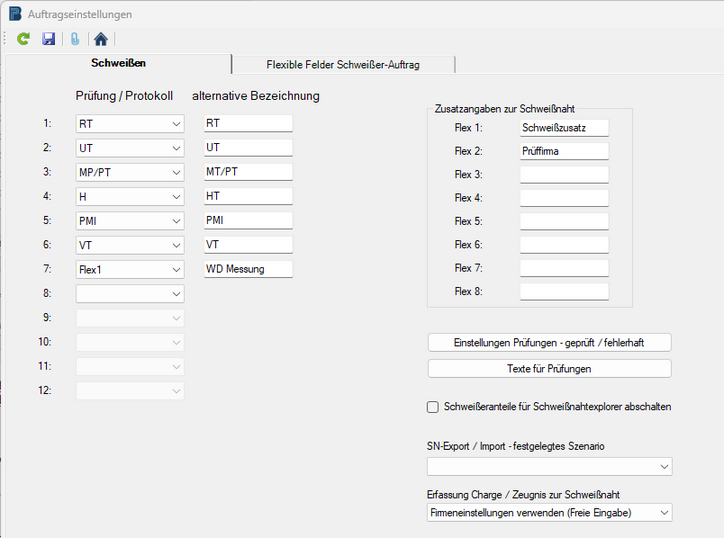724x538 pixels.
Task: Save settings with the floppy disk icon
Action: tap(49, 39)
